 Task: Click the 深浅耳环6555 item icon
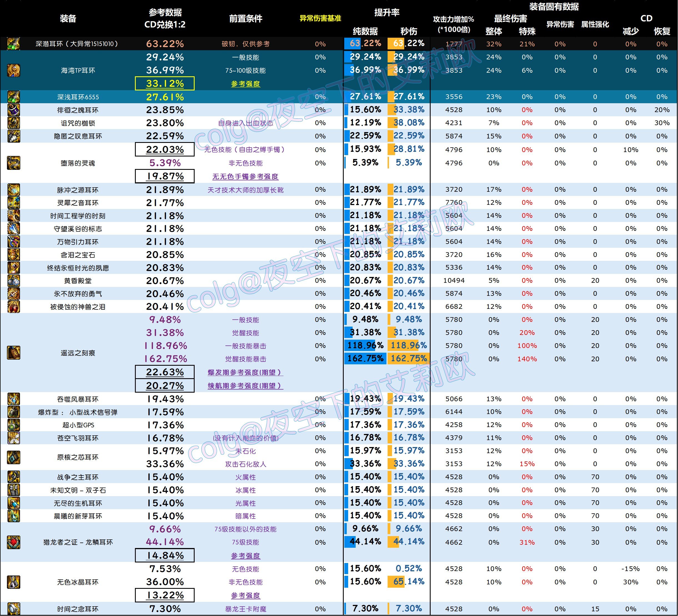coord(13,97)
